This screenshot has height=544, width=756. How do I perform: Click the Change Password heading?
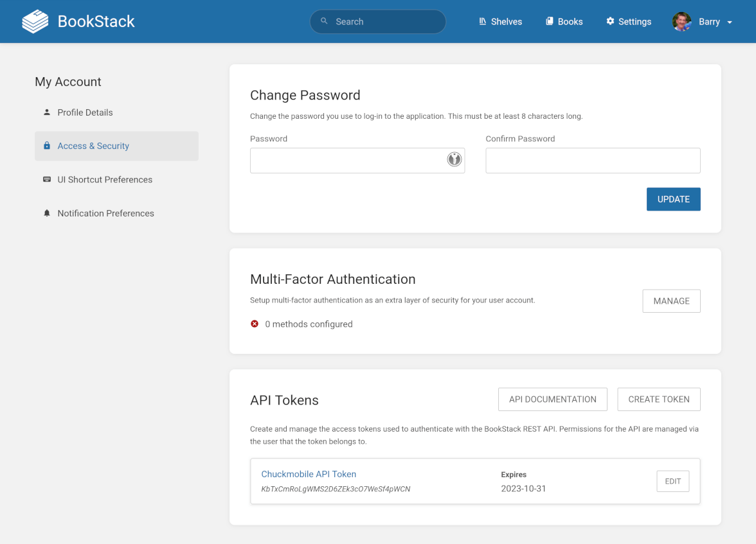(x=305, y=95)
